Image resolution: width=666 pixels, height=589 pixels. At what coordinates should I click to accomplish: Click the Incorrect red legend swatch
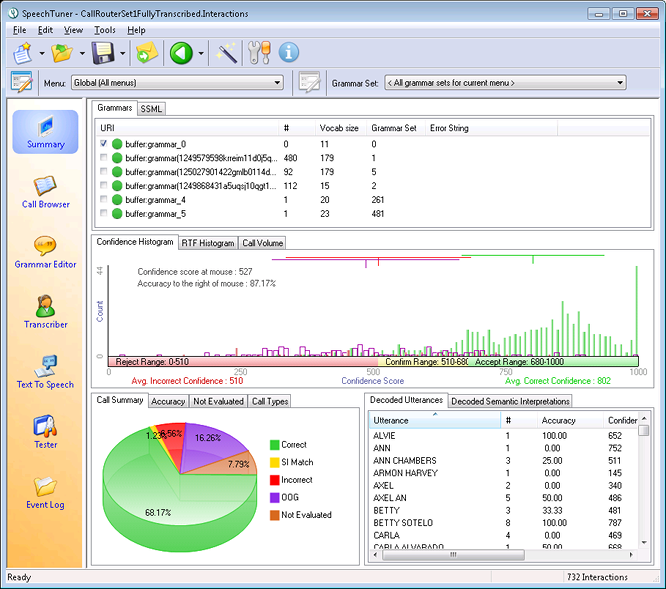coord(275,480)
